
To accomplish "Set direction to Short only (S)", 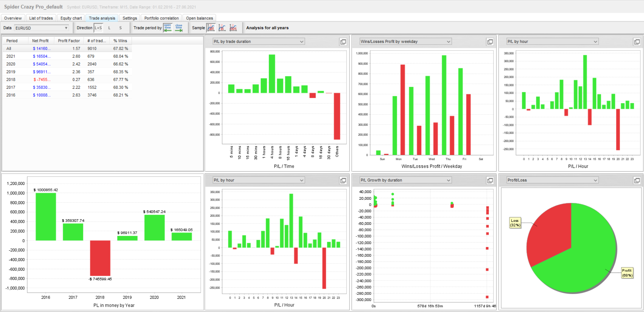I will tap(121, 28).
